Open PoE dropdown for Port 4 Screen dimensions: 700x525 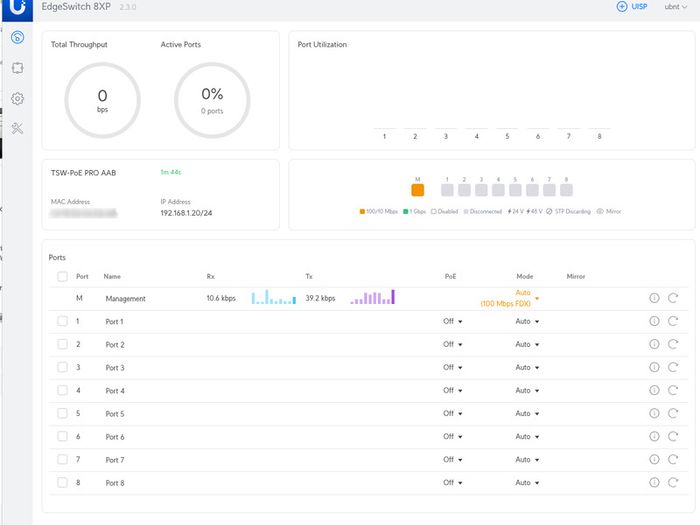pyautogui.click(x=453, y=390)
